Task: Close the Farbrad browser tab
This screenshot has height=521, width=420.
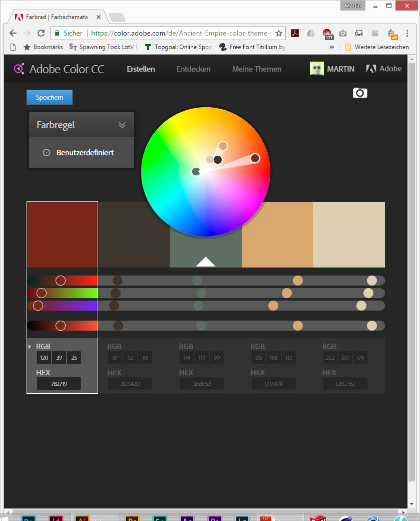Action: (x=99, y=17)
